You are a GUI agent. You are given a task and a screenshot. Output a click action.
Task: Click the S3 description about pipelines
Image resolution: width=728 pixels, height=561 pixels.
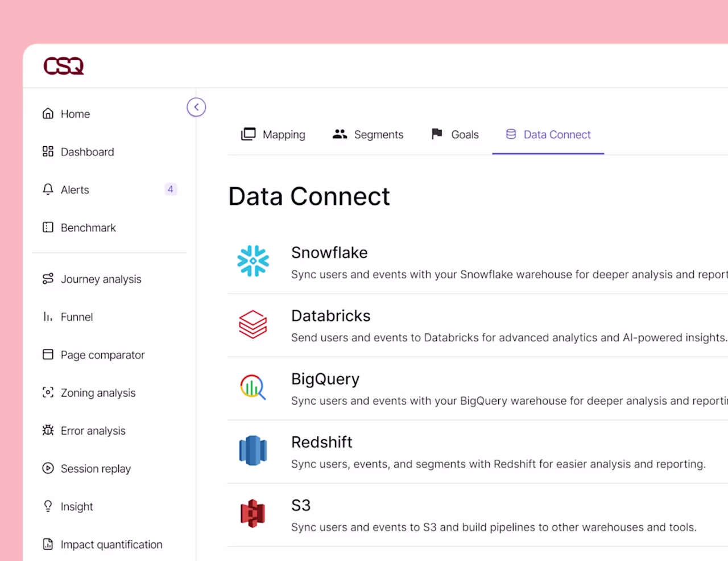pyautogui.click(x=494, y=527)
